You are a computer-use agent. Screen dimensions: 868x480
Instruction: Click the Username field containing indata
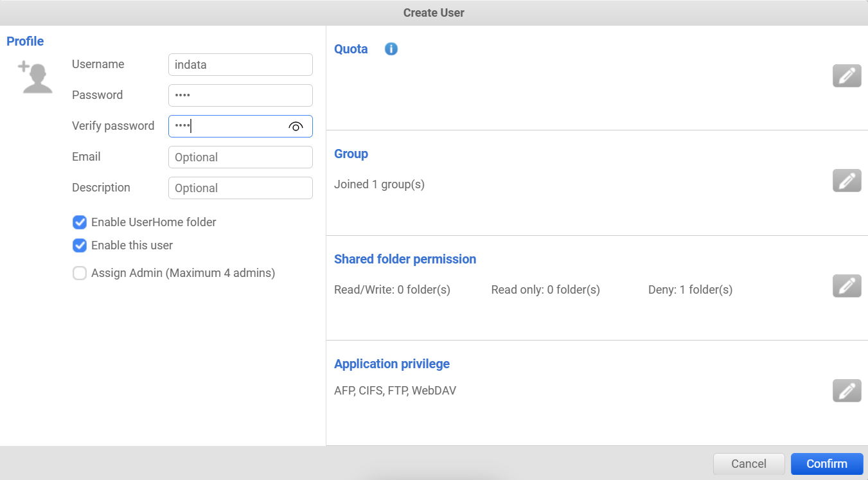pyautogui.click(x=240, y=64)
